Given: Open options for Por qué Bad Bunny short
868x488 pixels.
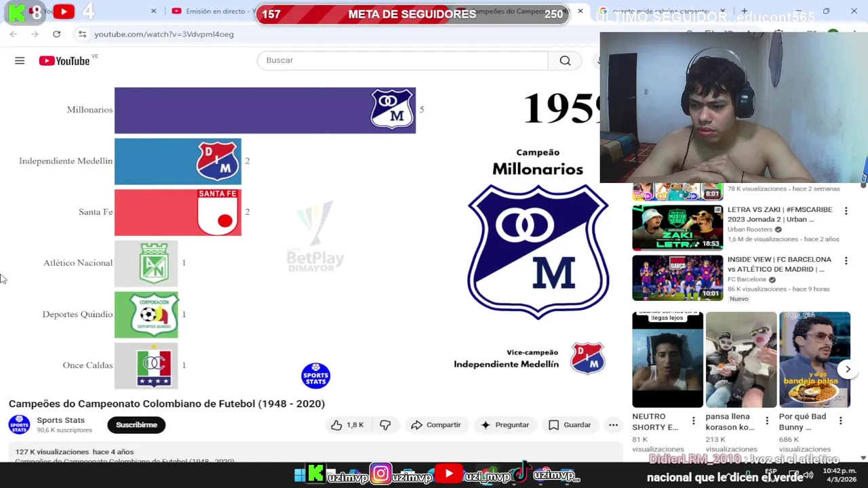Looking at the screenshot, I should [x=840, y=421].
